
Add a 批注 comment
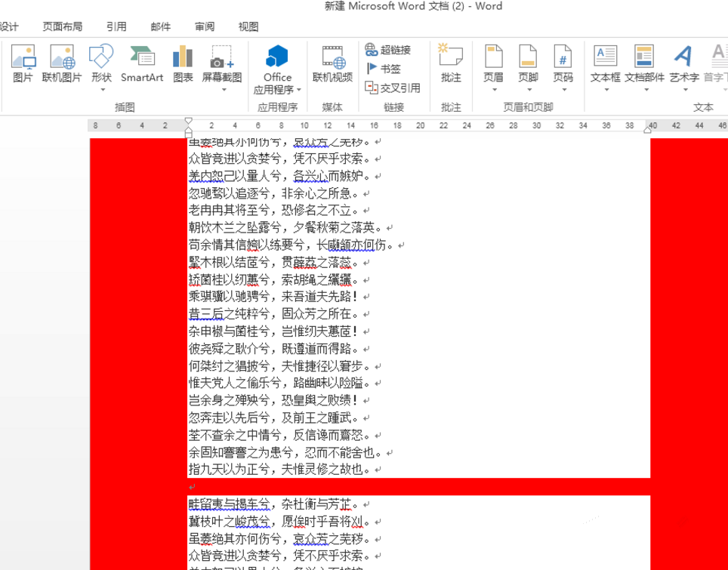click(x=451, y=63)
